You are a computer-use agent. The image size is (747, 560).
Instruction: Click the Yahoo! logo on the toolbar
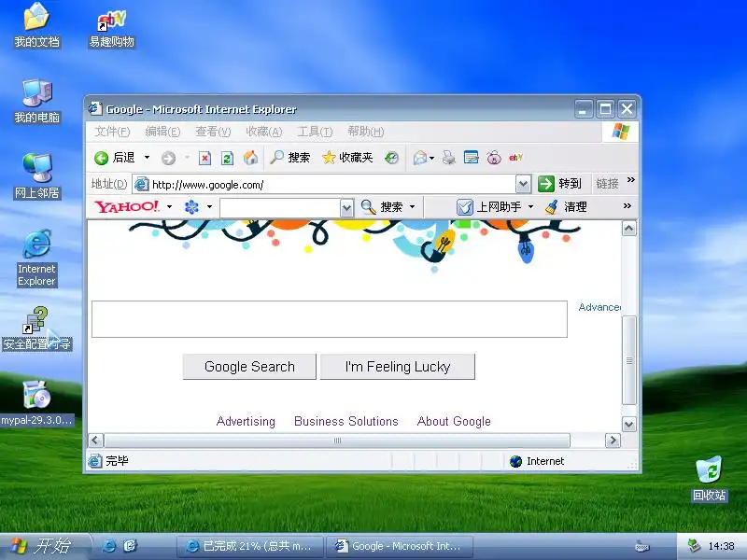click(x=127, y=206)
